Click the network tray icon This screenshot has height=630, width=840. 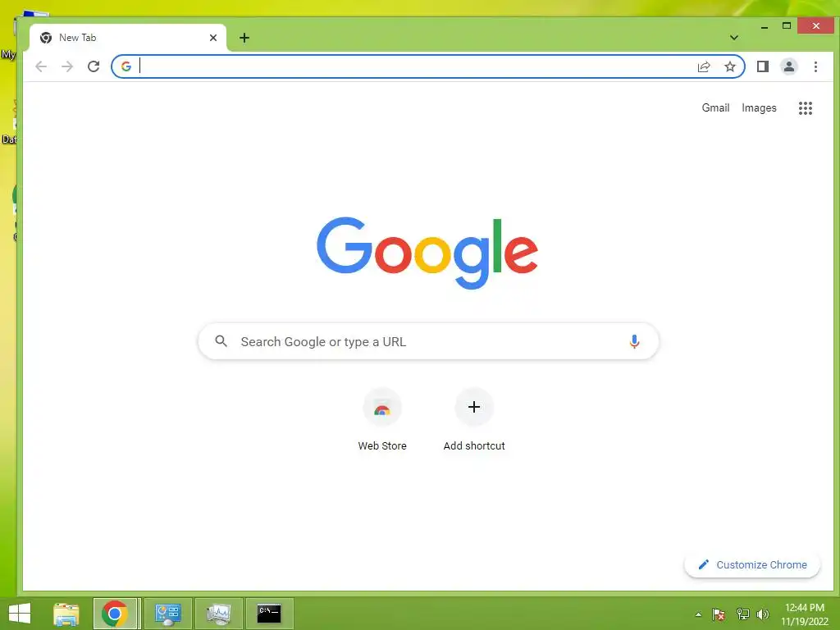pos(742,614)
